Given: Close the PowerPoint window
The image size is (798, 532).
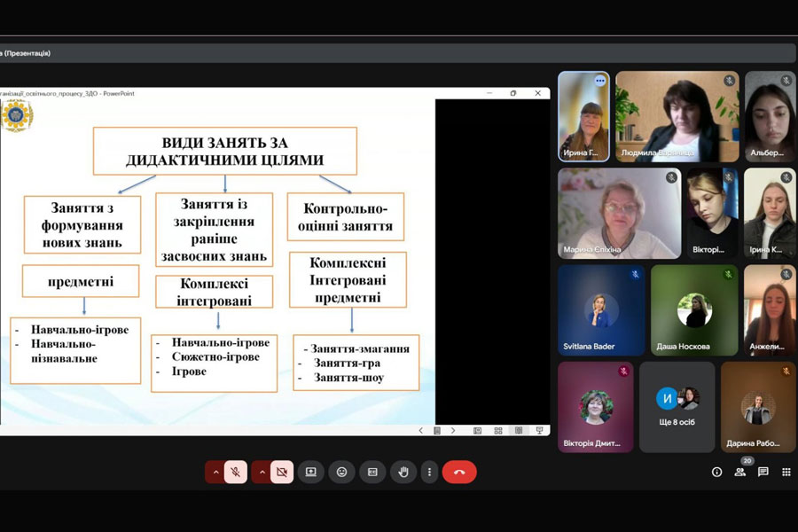Looking at the screenshot, I should tap(537, 93).
